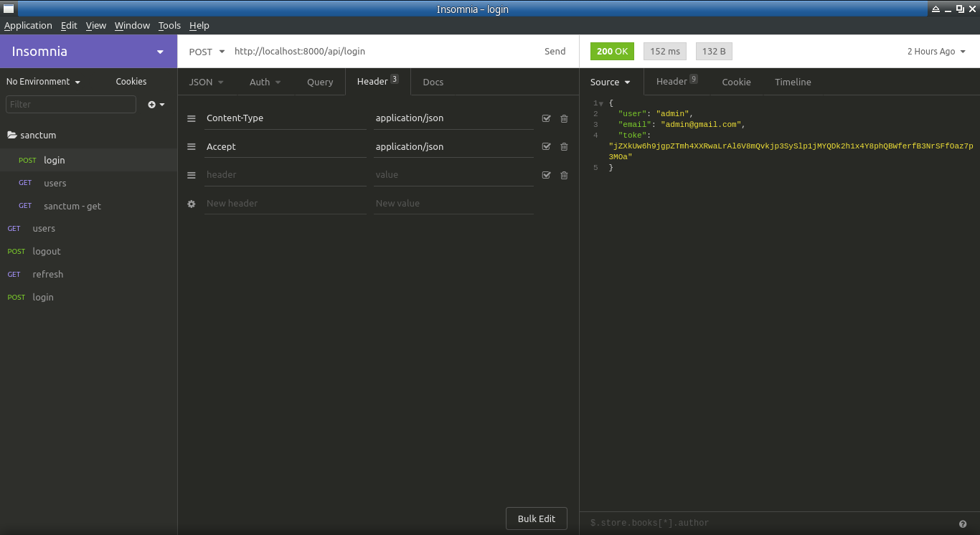
Task: Switch to the Cookie tab
Action: pyautogui.click(x=736, y=82)
